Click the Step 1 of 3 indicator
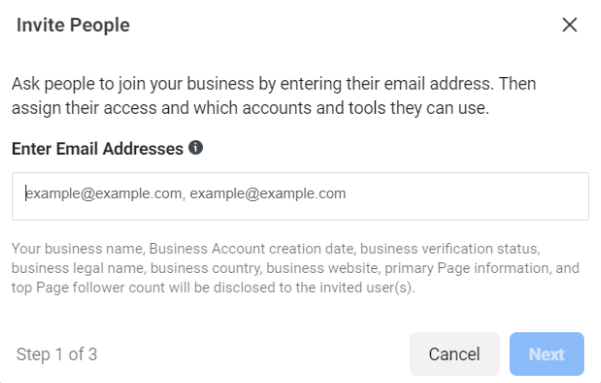The width and height of the screenshot is (601, 383). click(57, 354)
